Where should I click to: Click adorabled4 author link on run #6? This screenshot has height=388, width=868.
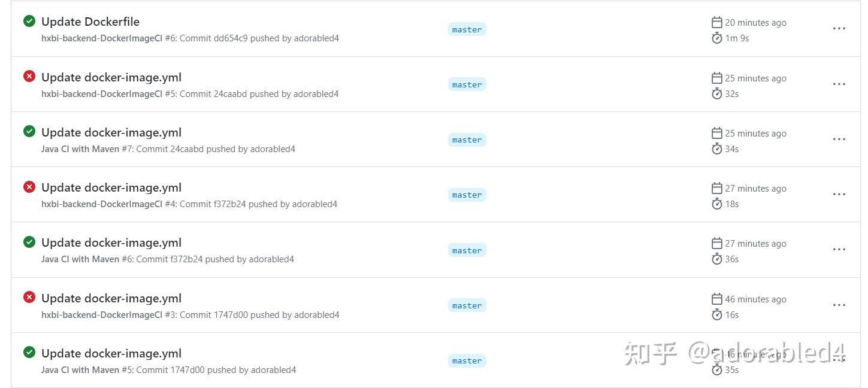pyautogui.click(x=273, y=259)
